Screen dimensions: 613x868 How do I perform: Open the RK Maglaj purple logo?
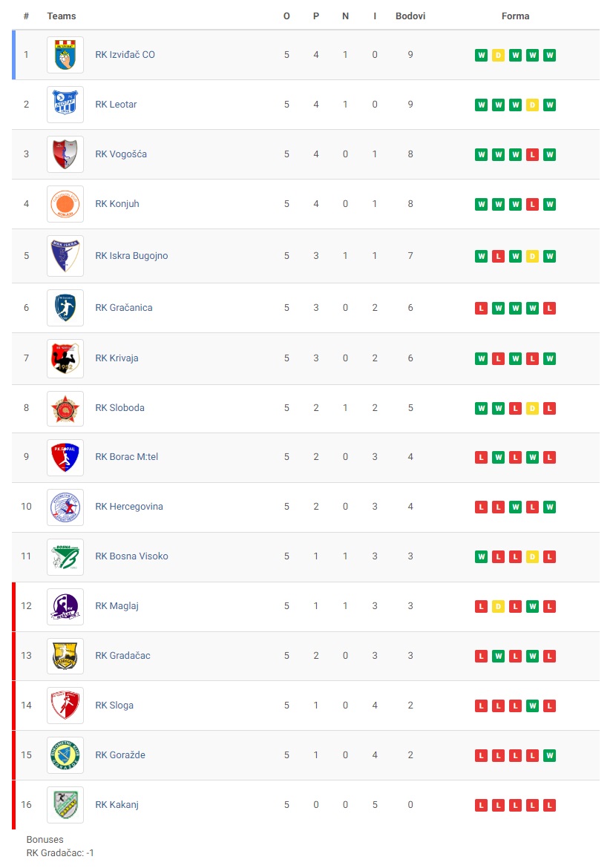[65, 607]
